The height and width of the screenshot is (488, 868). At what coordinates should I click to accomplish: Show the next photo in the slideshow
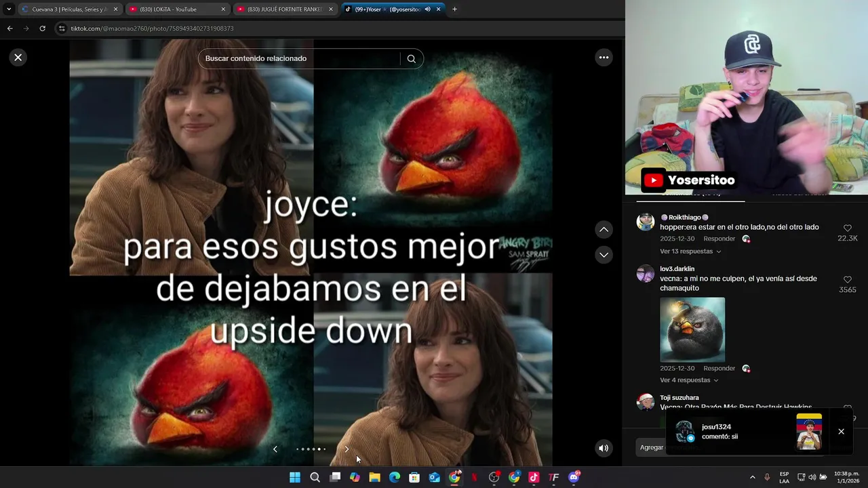(x=347, y=449)
